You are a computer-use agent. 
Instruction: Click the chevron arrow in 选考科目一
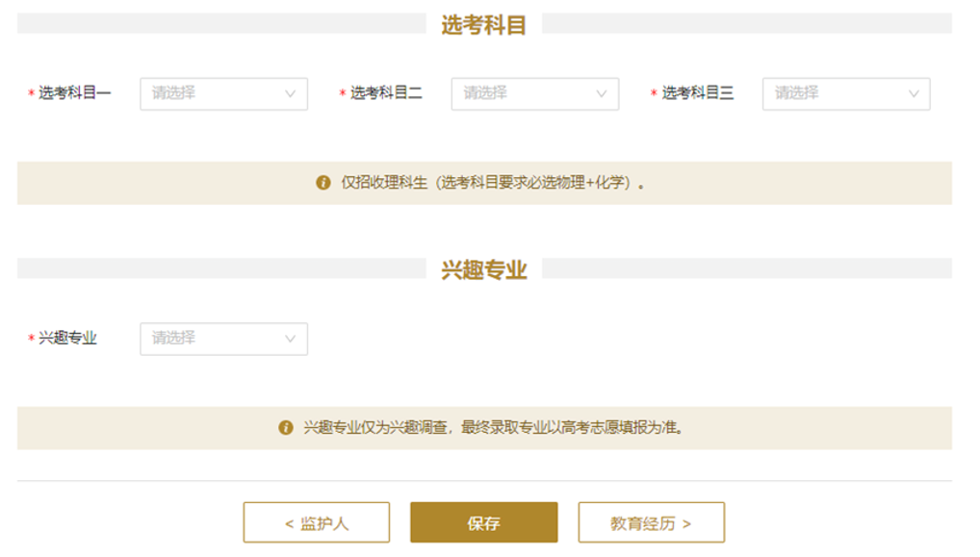(x=290, y=94)
